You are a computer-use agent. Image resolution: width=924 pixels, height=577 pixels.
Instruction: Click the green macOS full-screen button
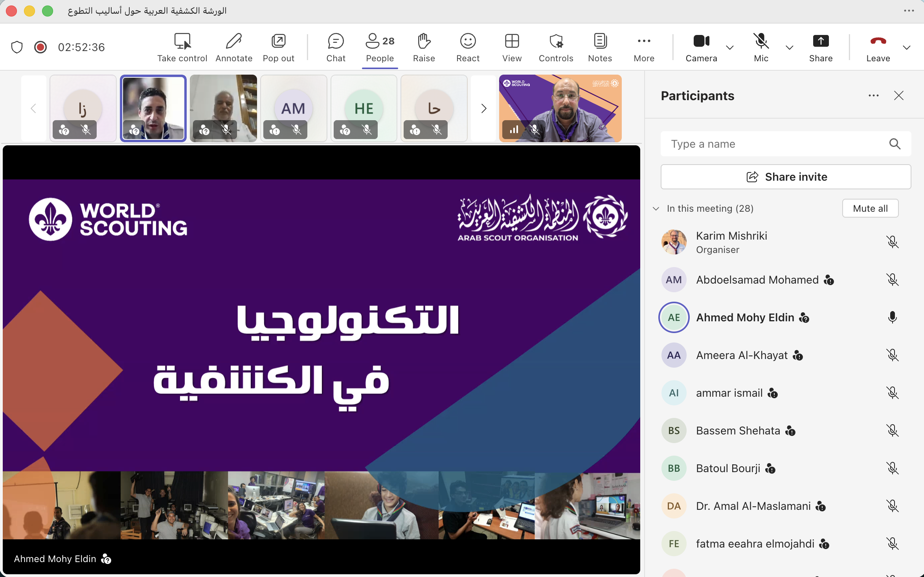tap(48, 11)
